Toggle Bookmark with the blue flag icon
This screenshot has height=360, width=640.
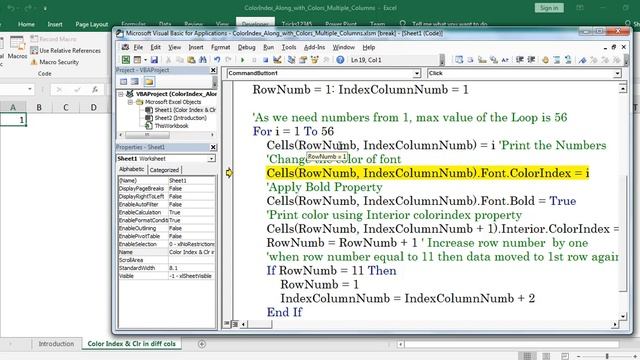coord(582,60)
